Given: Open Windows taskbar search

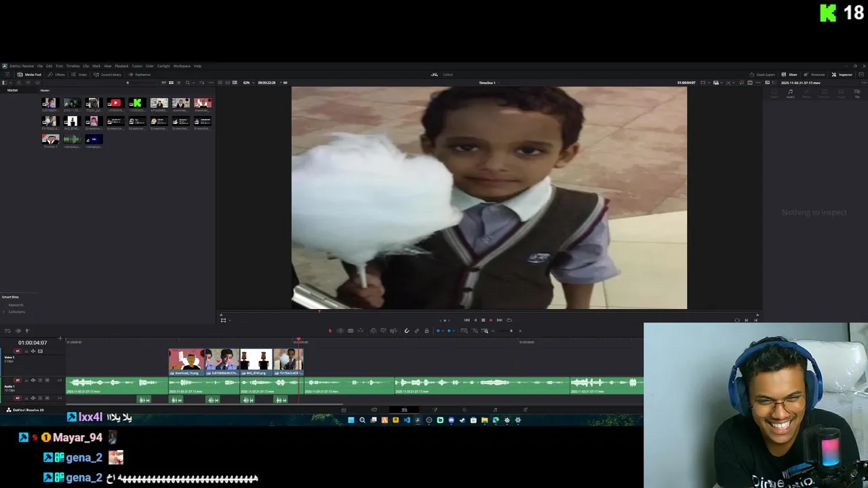Looking at the screenshot, I should 362,420.
